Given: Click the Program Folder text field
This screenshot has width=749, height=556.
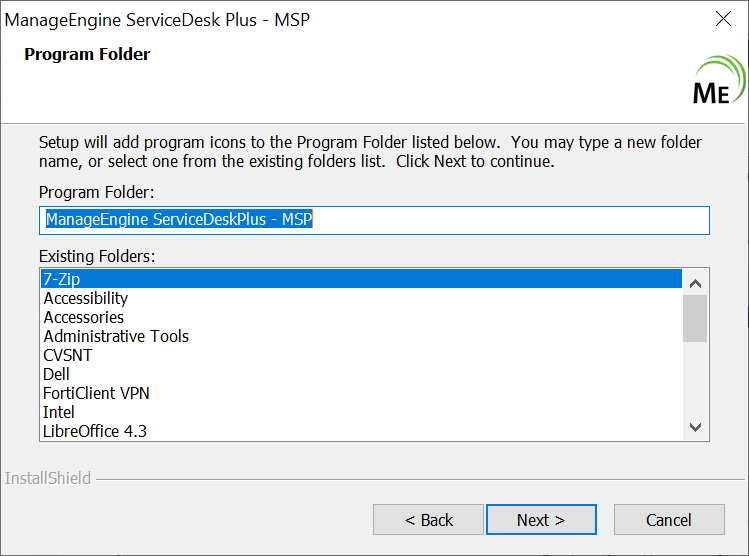Looking at the screenshot, I should [x=374, y=220].
